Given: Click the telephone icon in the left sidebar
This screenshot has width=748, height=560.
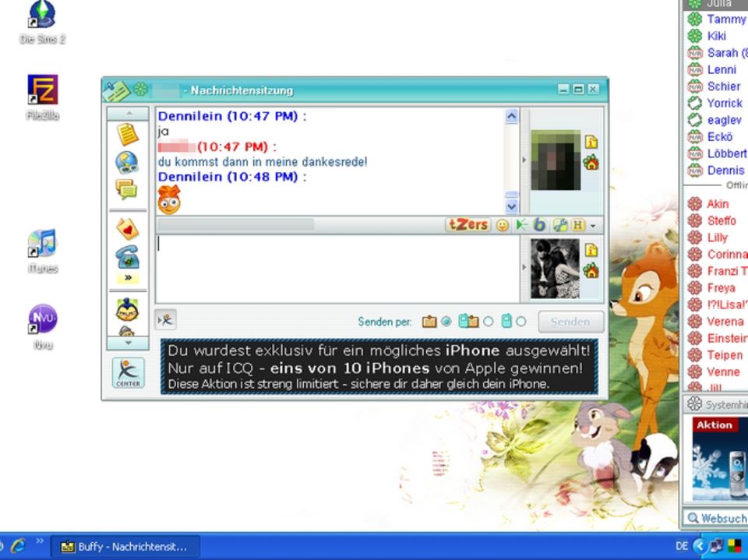Looking at the screenshot, I should (127, 256).
